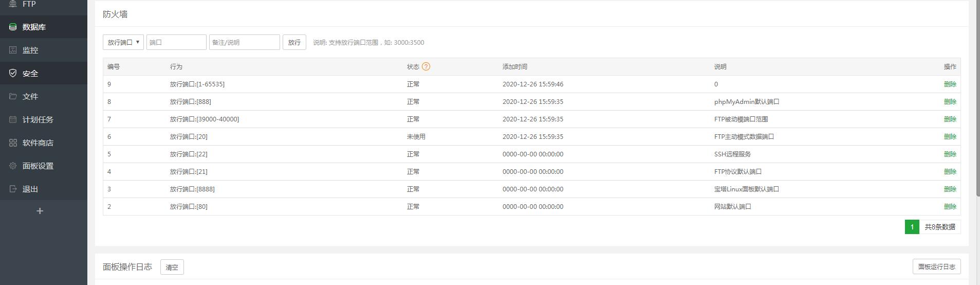Viewport: 980px width, 285px height.
Task: Click the panel settings gear icon
Action: 13,166
